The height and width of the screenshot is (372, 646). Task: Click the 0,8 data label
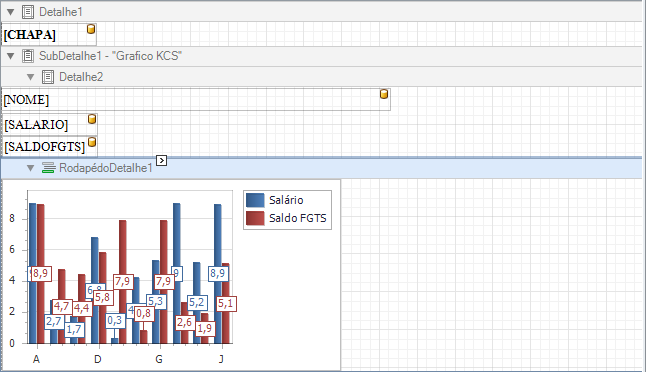(x=144, y=314)
